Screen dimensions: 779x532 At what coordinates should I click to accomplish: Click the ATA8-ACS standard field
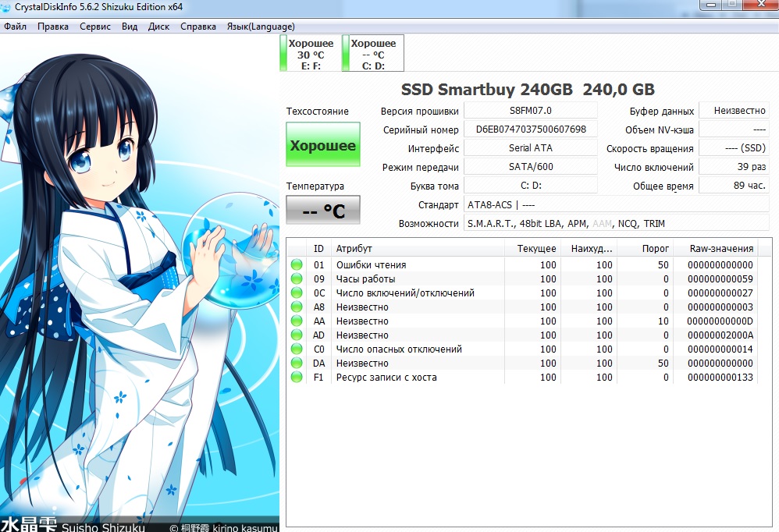coord(616,204)
